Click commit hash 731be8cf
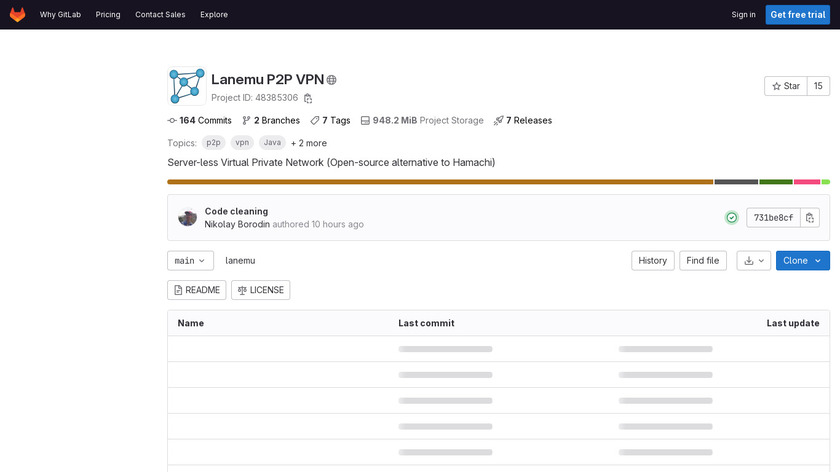Viewport: 840px width, 472px height. pos(773,218)
